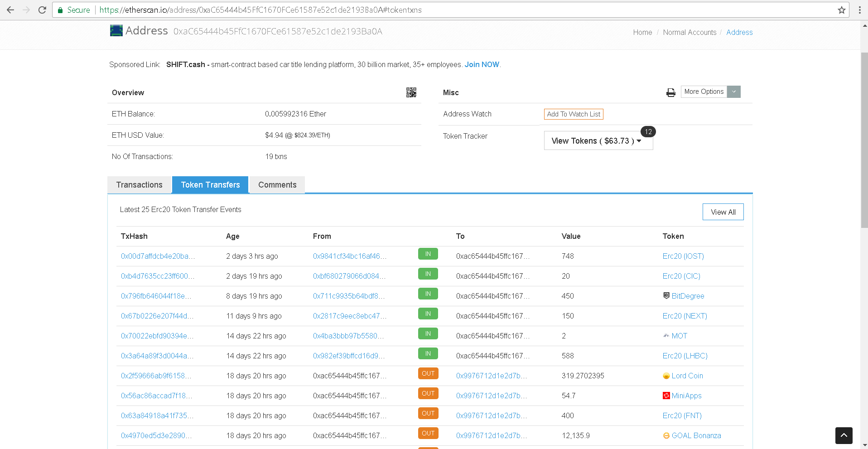Open transaction 0x3a64a89f3d0044a…

[157, 356]
